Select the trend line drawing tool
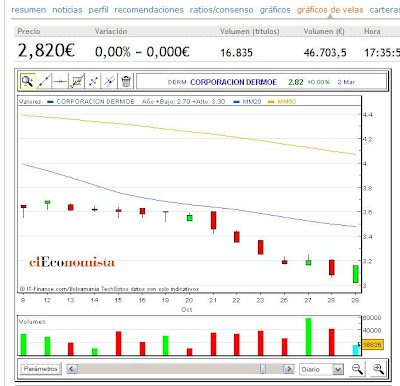Image resolution: width=400 pixels, height=386 pixels. tap(44, 81)
